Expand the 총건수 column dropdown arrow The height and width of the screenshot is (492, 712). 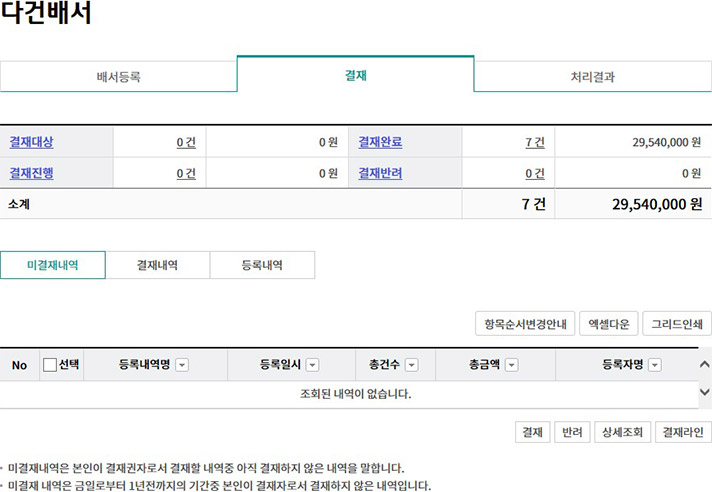coord(411,366)
